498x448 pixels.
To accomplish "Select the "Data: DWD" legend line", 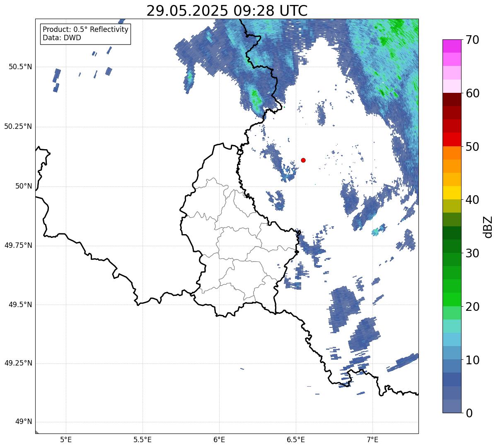I will click(62, 38).
